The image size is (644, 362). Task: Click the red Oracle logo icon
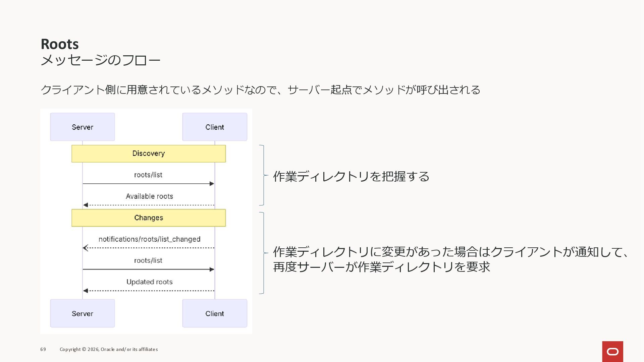click(612, 351)
